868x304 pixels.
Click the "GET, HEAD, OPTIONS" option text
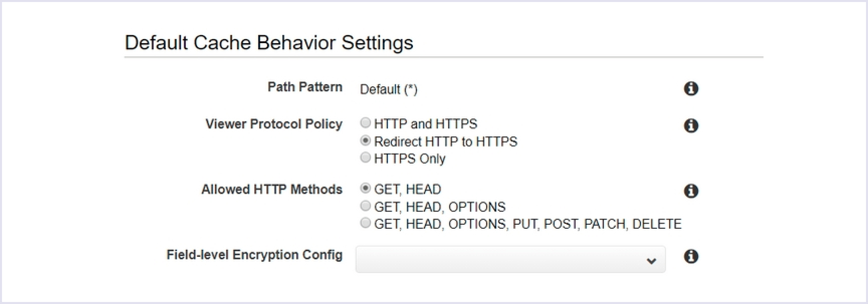[x=440, y=207]
